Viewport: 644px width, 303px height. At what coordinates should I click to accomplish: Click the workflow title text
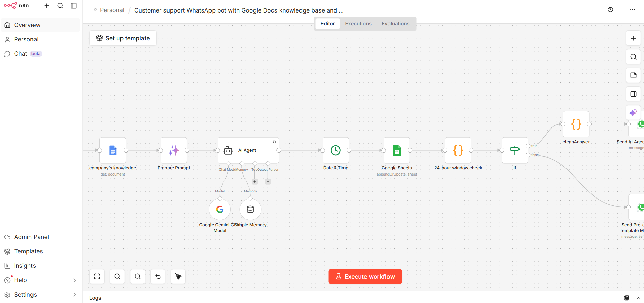[x=239, y=10]
